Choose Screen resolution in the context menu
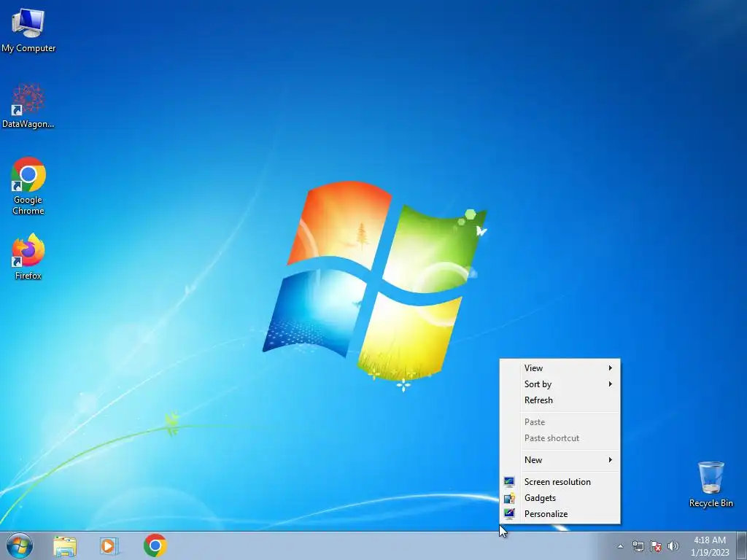The height and width of the screenshot is (560, 747). coord(560,482)
